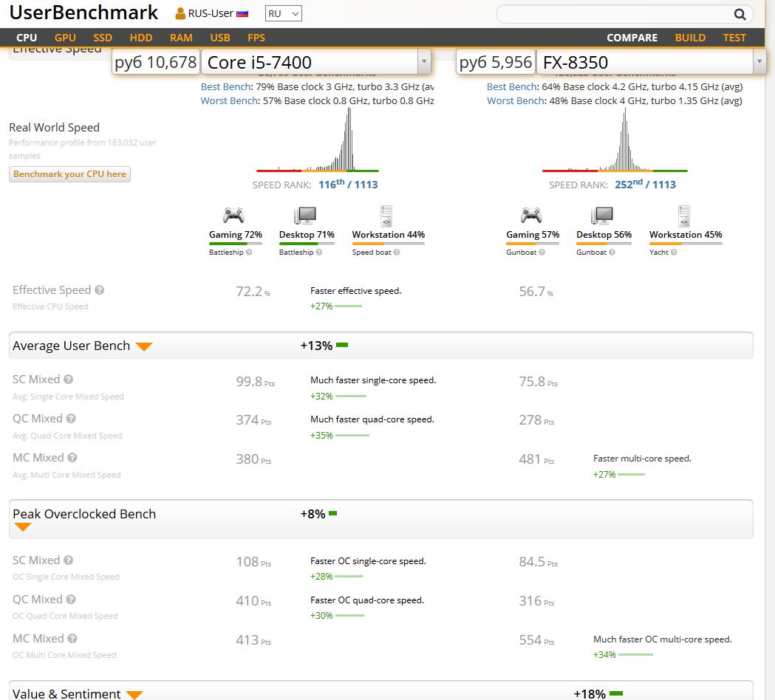
Task: Click the FX-8350 Workstation tower icon
Action: (683, 216)
